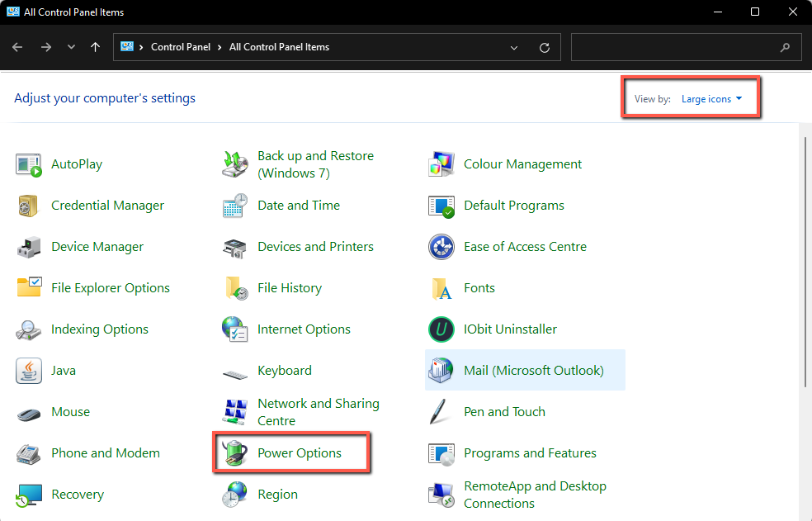Click the Internet Options globe icon
The width and height of the screenshot is (812, 521).
[235, 329]
